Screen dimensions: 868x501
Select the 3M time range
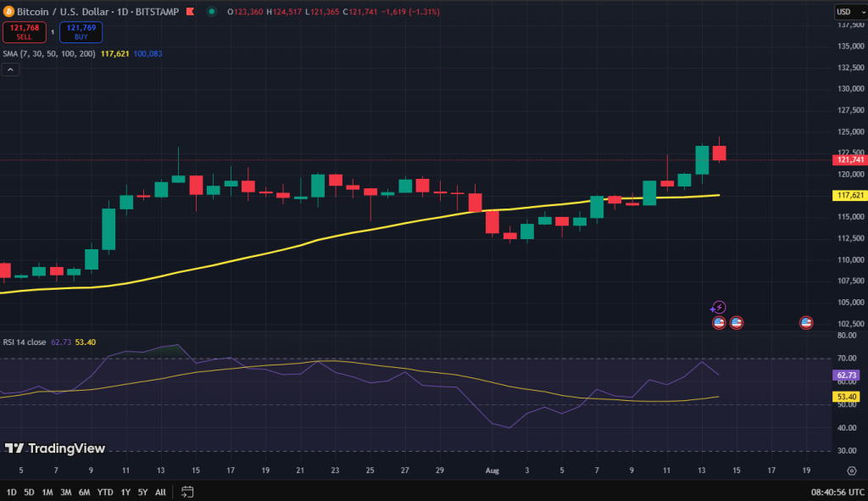click(66, 493)
